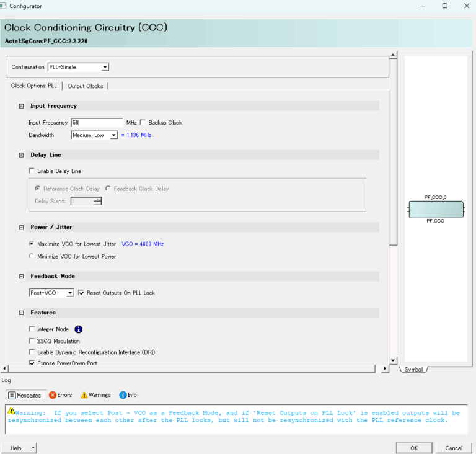Click the OK button
The image size is (476, 454).
(413, 448)
